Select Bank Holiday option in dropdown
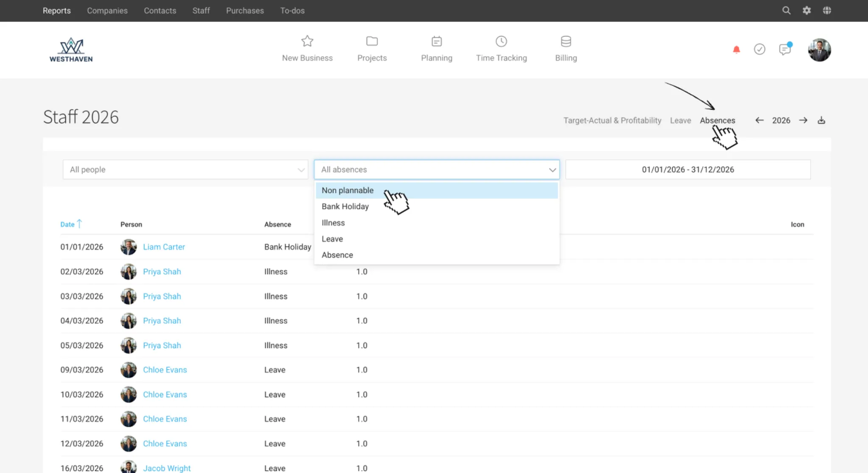 [437, 207]
